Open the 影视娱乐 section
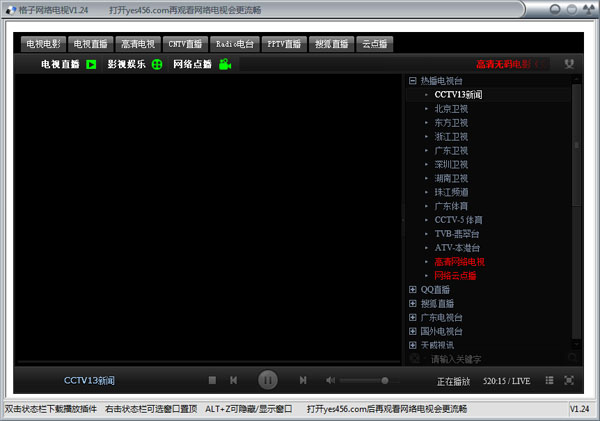Viewport: 600px width, 421px height. [x=126, y=64]
